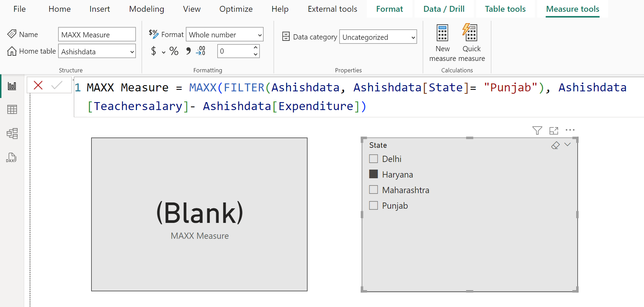The width and height of the screenshot is (644, 307).
Task: Toggle thousands separator comma format
Action: [x=188, y=51]
